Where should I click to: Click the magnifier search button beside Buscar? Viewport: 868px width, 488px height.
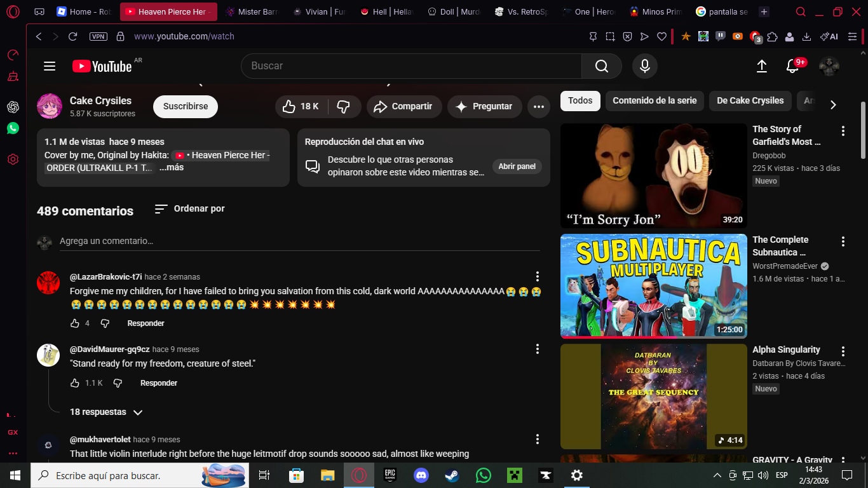[x=602, y=66]
